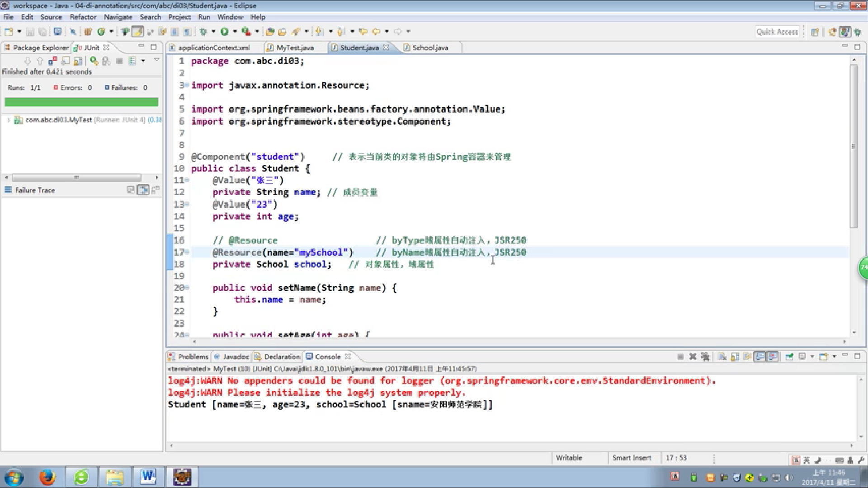Click the JUnit tree horizontal scrollbar
Image resolution: width=868 pixels, height=488 pixels.
76,178
